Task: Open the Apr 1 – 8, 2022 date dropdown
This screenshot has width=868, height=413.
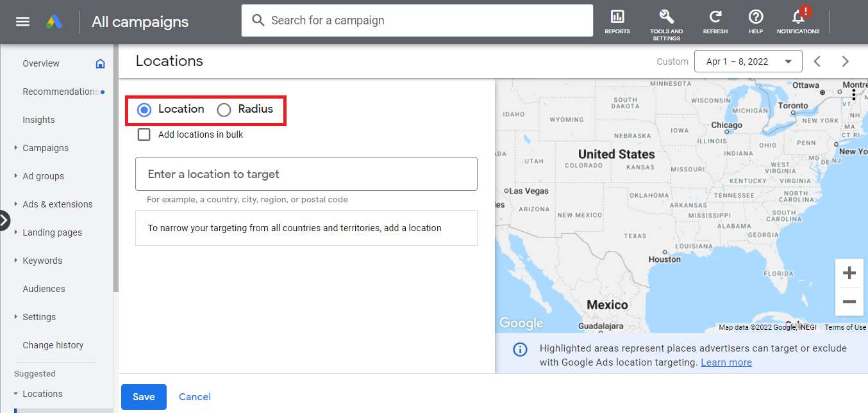Action: [x=747, y=61]
